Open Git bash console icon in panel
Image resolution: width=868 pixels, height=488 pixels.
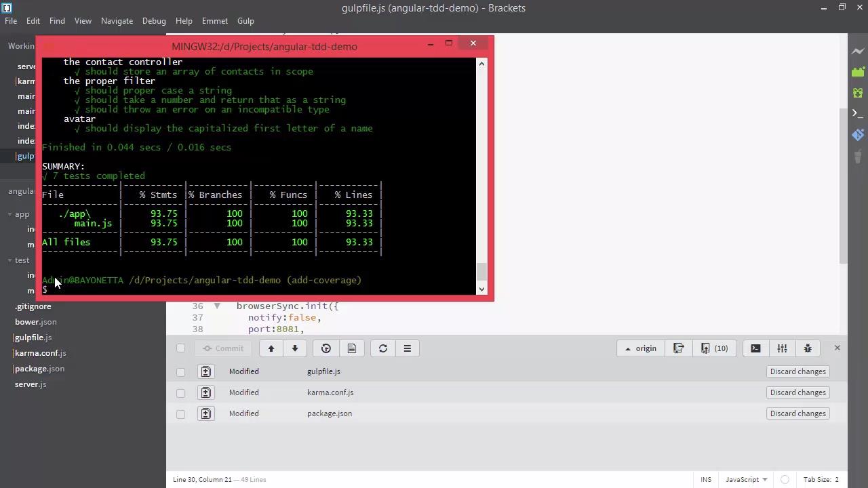(755, 348)
